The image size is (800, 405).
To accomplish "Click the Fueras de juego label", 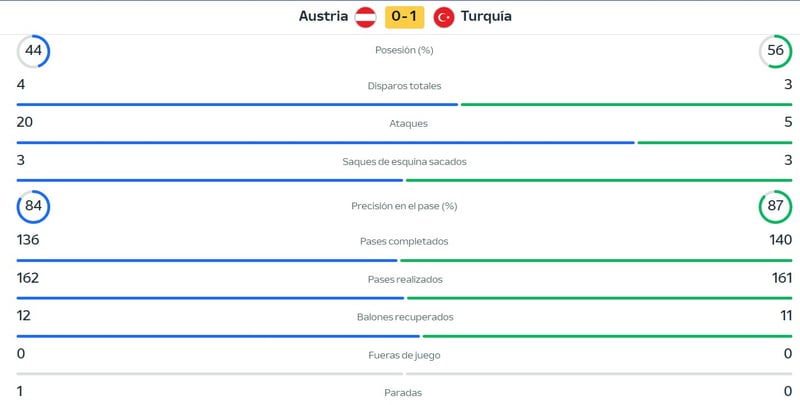I will coord(404,355).
